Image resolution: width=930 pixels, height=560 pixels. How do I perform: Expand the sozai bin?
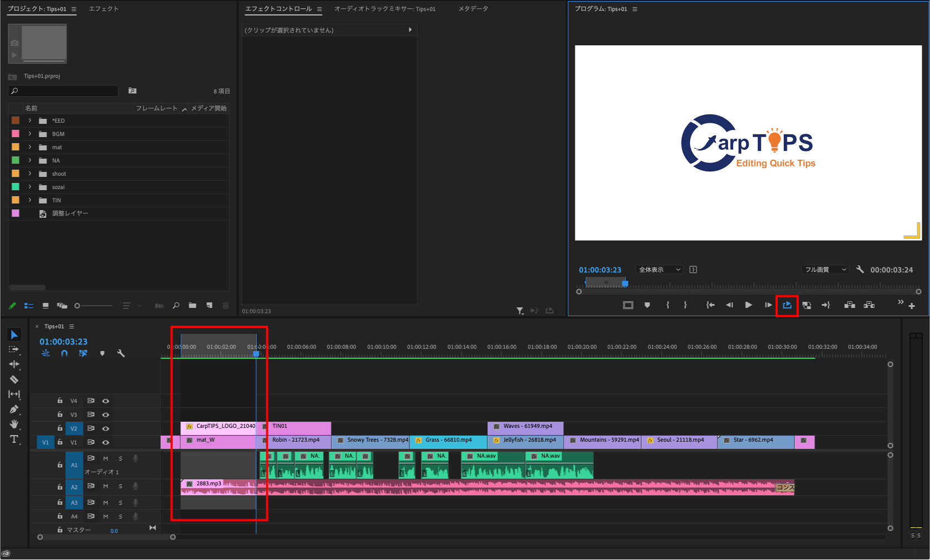coord(30,187)
